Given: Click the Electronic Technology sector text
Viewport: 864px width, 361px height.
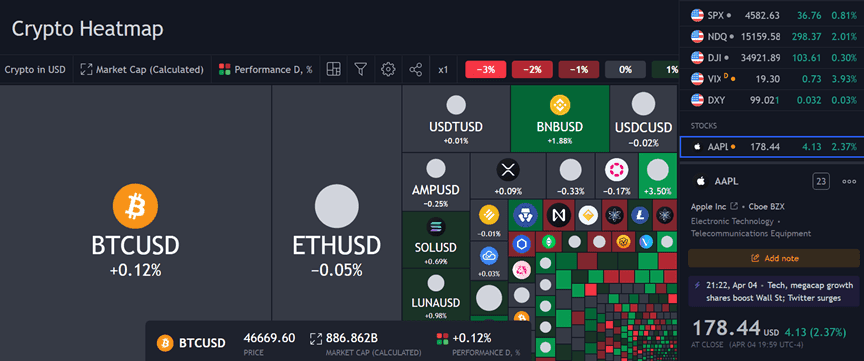Looking at the screenshot, I should [x=732, y=222].
